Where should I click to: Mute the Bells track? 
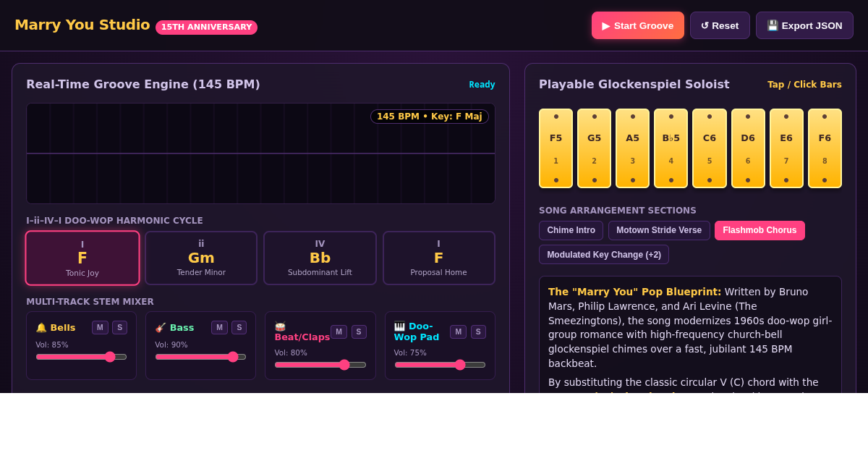point(100,327)
